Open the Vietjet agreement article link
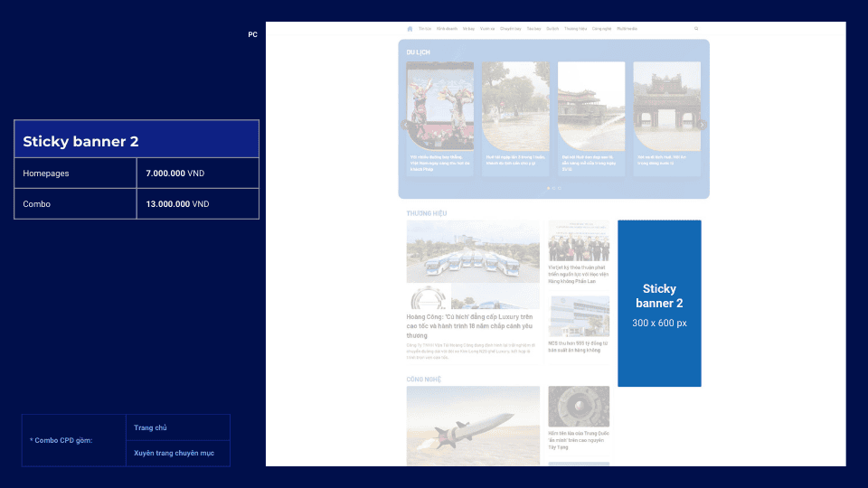The height and width of the screenshot is (488, 868). (x=579, y=274)
